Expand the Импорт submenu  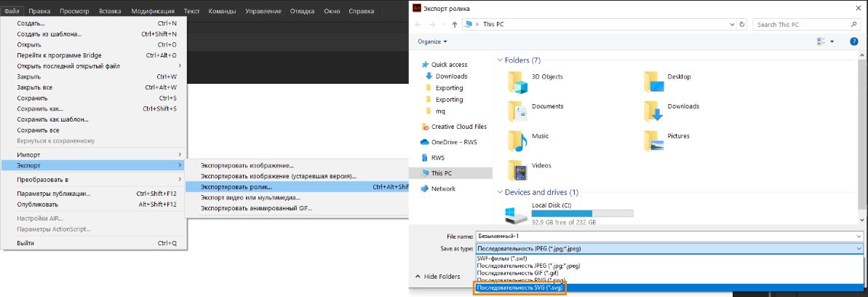pos(94,154)
